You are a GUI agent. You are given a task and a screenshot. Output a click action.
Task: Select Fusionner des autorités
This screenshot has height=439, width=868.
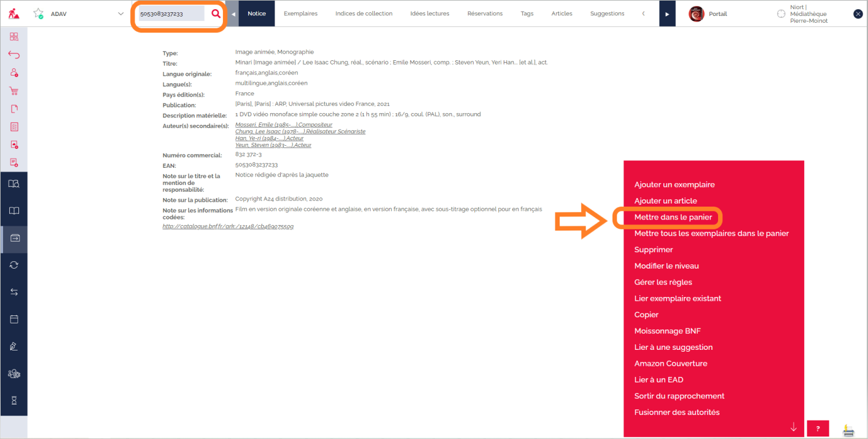(677, 413)
